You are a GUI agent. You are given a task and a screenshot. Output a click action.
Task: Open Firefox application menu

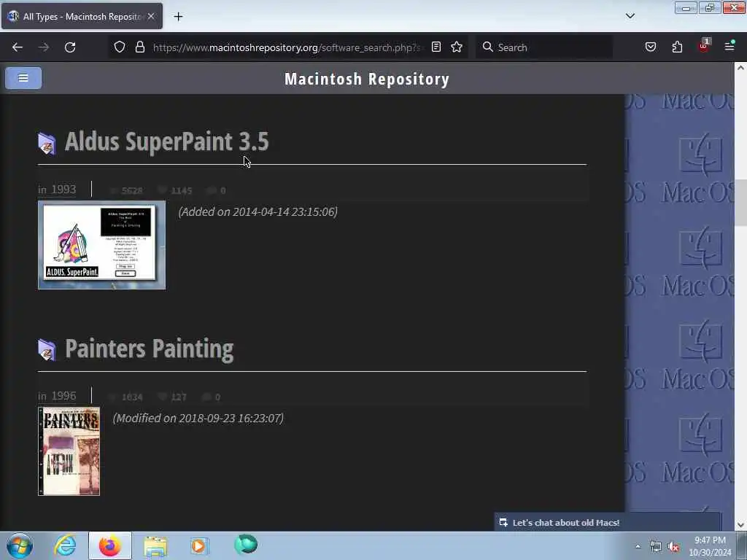pos(729,46)
